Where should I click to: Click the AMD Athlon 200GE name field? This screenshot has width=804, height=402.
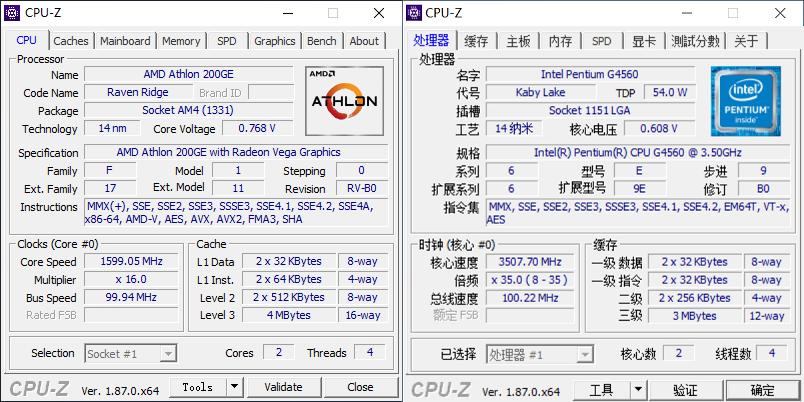tap(189, 74)
